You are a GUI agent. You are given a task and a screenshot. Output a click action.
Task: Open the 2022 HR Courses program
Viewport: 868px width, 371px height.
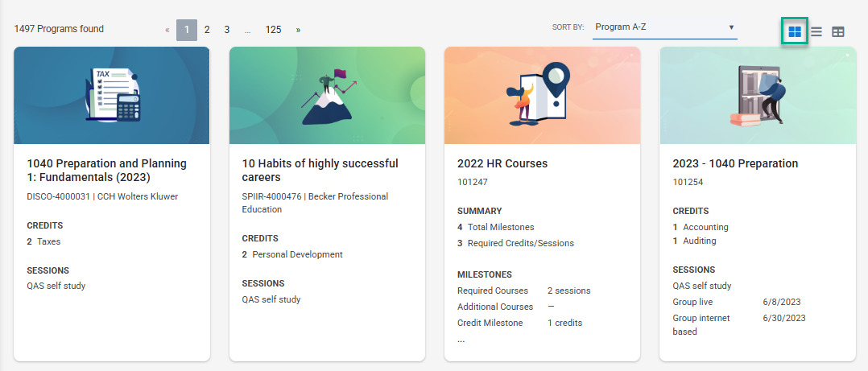(502, 163)
